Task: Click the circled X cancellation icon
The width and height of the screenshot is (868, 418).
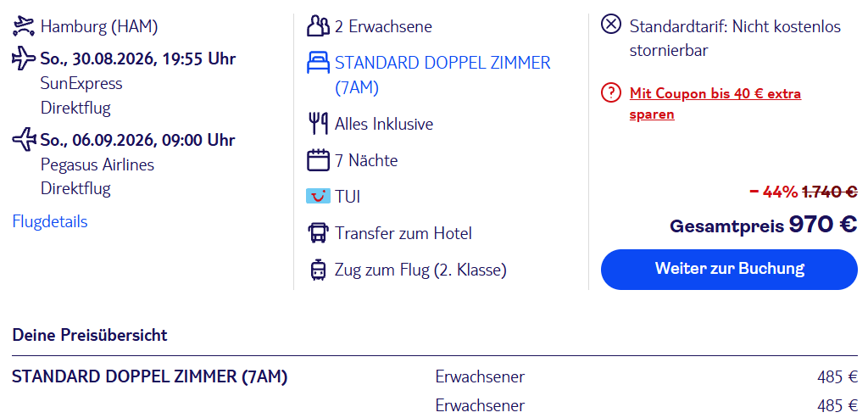Action: [x=611, y=25]
